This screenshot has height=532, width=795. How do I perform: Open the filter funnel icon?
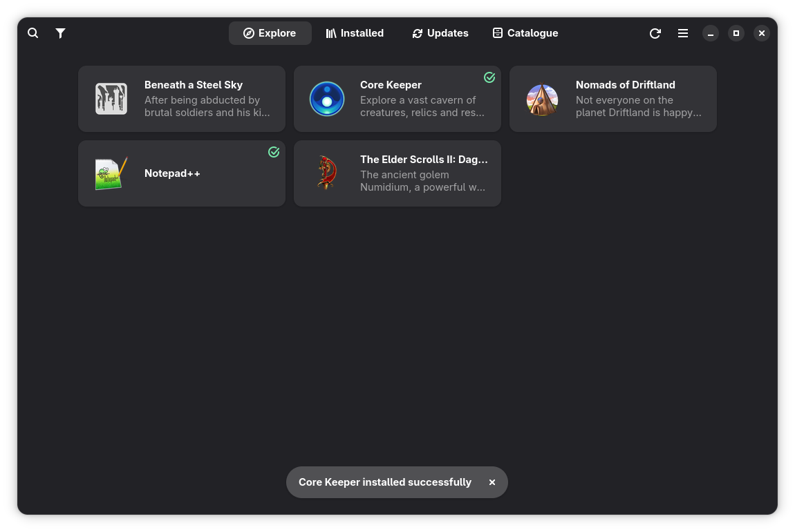pyautogui.click(x=60, y=33)
